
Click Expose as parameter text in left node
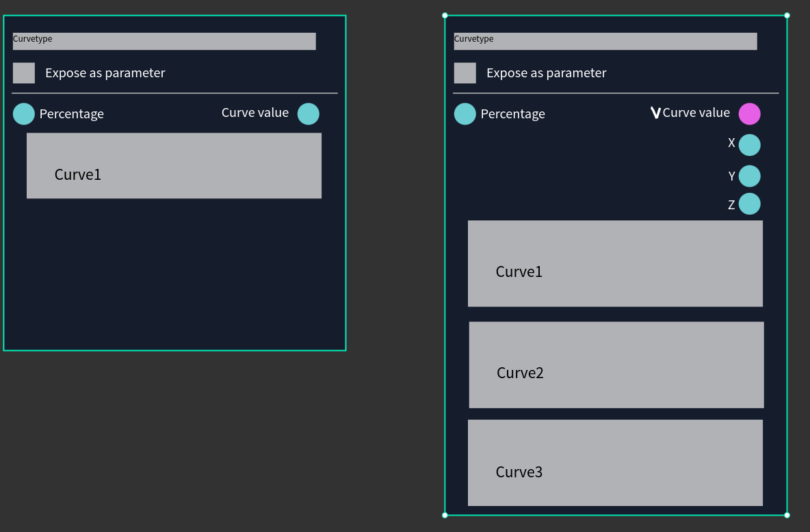click(105, 73)
